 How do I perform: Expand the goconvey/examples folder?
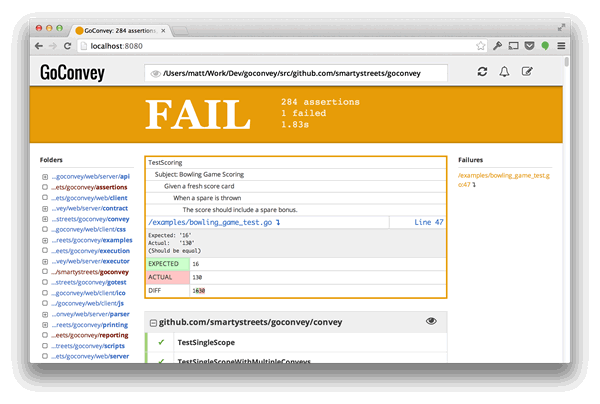pos(45,240)
